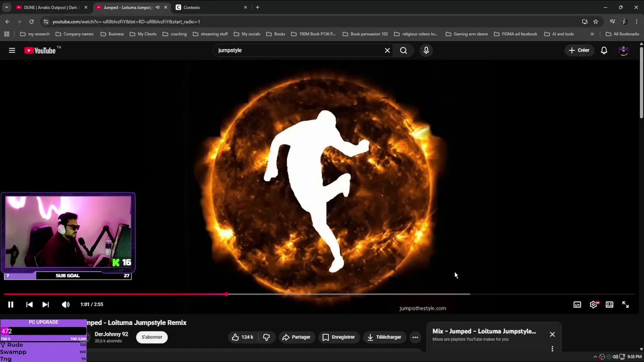The image size is (644, 362).
Task: Open the Chrome three-dot menu
Action: 637,22
